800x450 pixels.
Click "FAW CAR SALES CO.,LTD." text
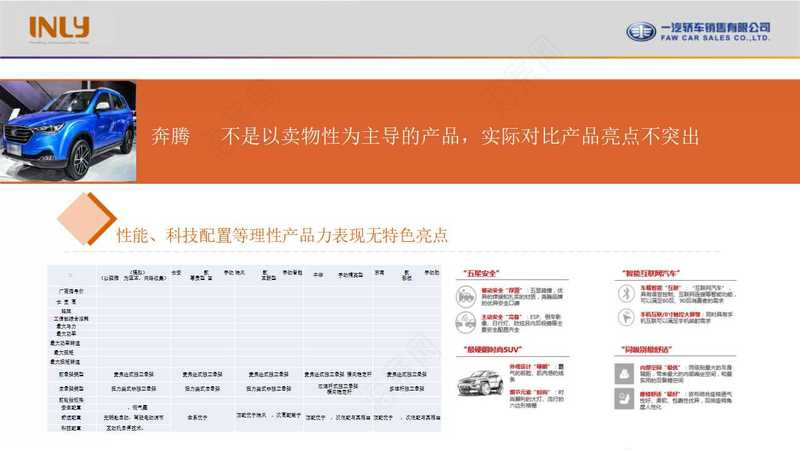tap(715, 38)
